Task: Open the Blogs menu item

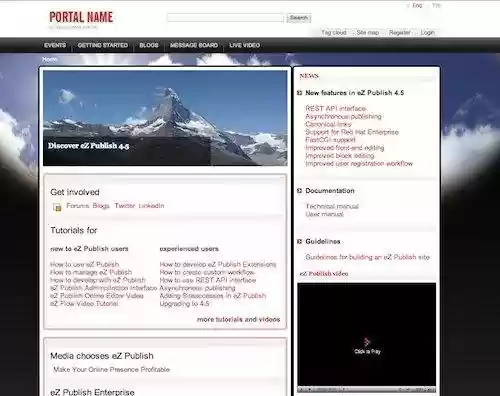Action: click(149, 45)
